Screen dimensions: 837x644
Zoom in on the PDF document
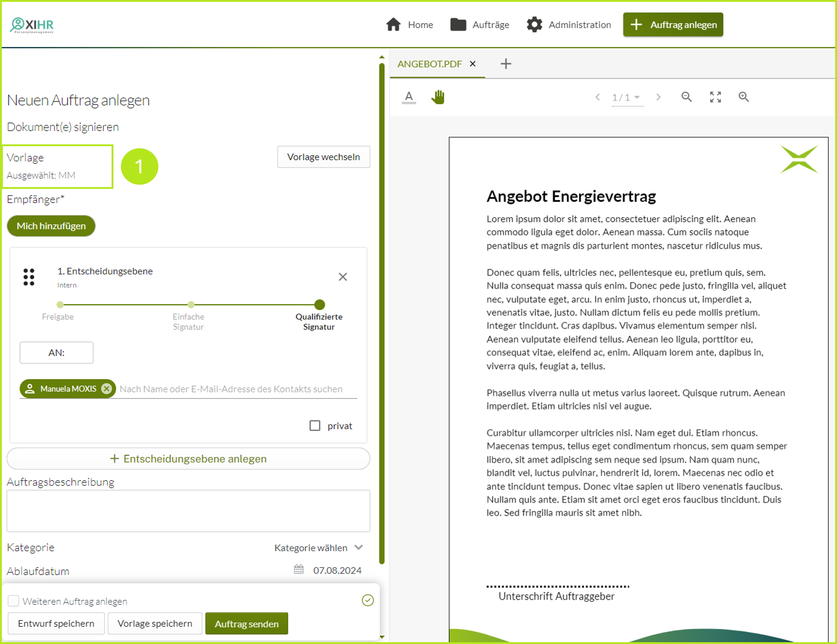pyautogui.click(x=744, y=97)
